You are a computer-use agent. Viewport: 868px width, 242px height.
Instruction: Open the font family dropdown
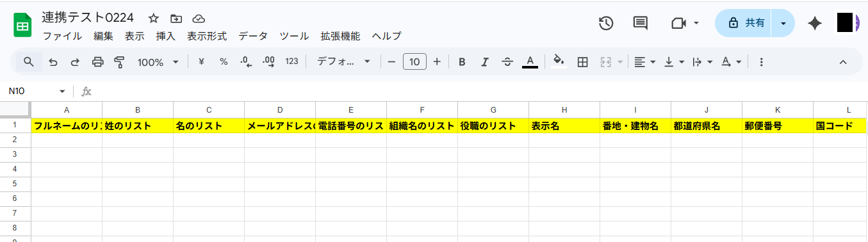(344, 61)
